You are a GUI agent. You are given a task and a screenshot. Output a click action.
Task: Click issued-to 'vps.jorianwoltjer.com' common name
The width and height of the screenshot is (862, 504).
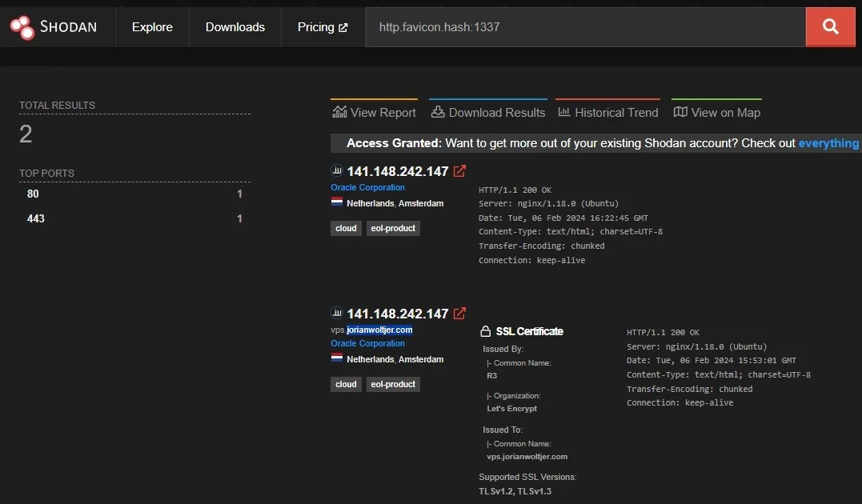(527, 457)
